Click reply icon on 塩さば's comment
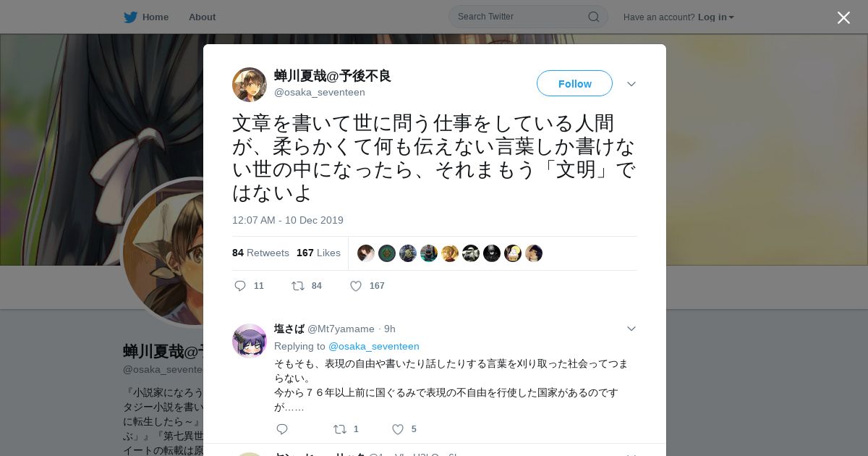This screenshot has width=868, height=456. [282, 429]
